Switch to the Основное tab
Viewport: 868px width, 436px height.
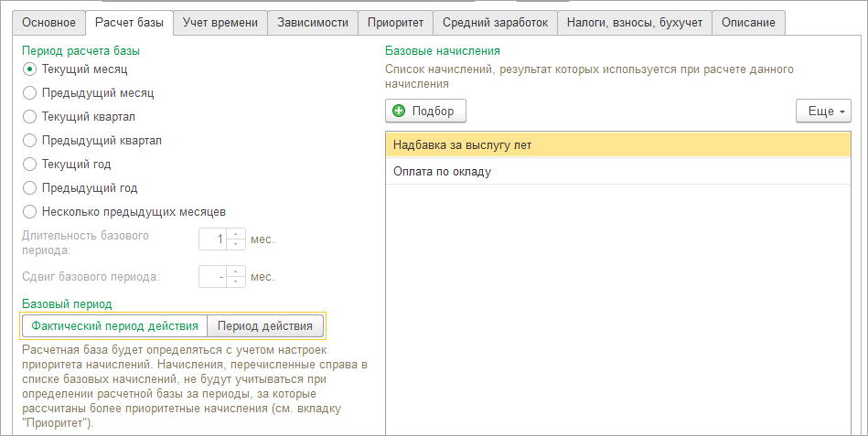point(49,22)
